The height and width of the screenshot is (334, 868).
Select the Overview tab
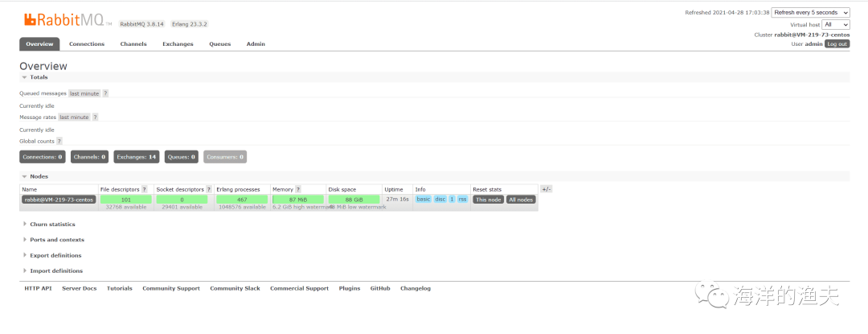pos(39,44)
